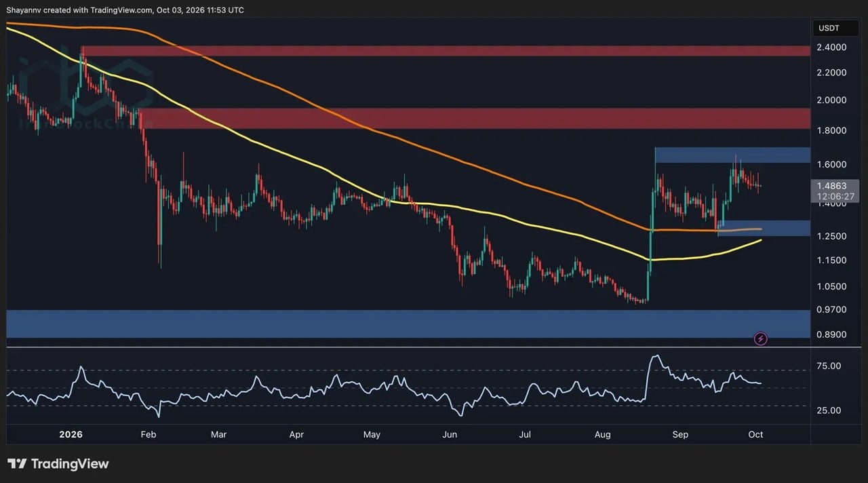Click the 1.0500 price axis label
This screenshot has width=868, height=483.
click(831, 287)
